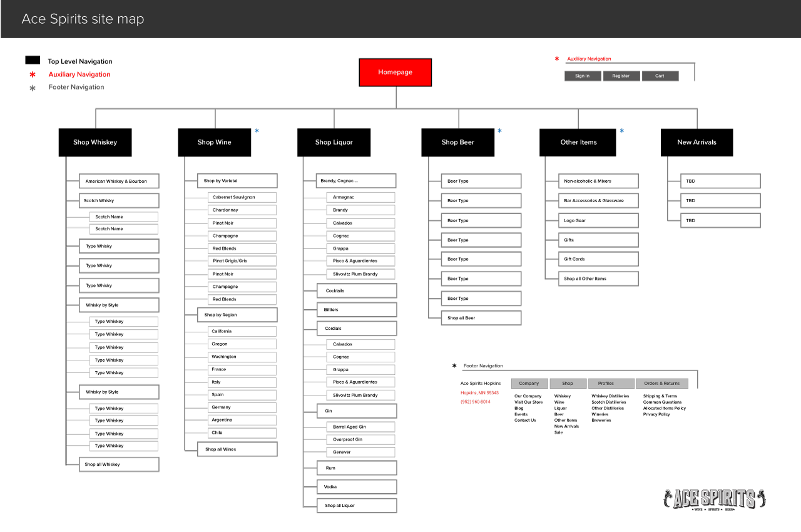Image resolution: width=801 pixels, height=532 pixels.
Task: Click the Register button
Action: tap(621, 76)
